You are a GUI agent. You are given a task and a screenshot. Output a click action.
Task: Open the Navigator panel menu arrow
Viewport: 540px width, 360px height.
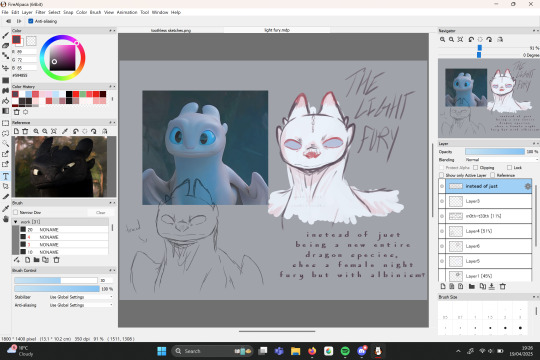tap(534, 31)
